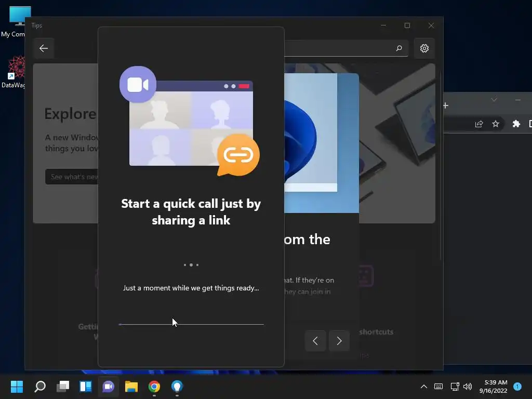The width and height of the screenshot is (532, 399).
Task: Click the Explore heading in Tips
Action: [71, 114]
